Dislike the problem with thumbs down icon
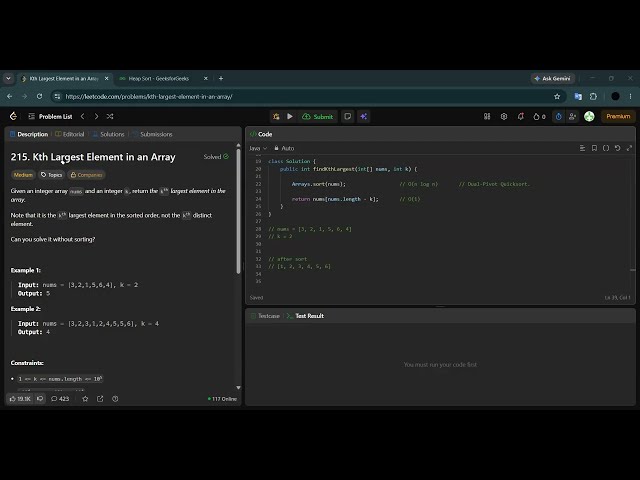The image size is (640, 480). coord(40,399)
